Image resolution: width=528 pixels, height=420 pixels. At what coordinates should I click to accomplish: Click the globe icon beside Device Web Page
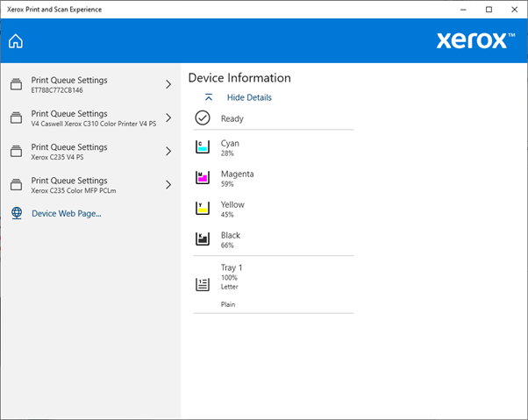click(x=17, y=213)
